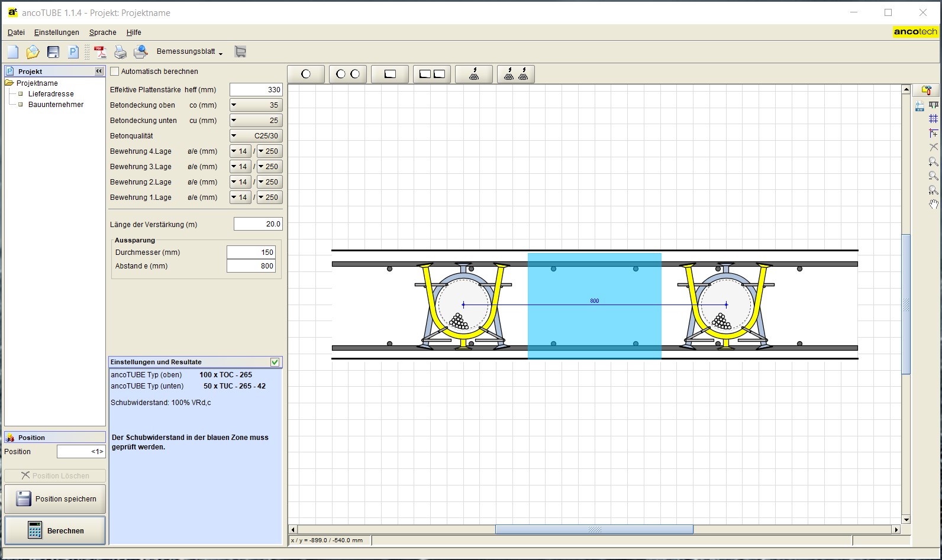The width and height of the screenshot is (942, 560).
Task: Open the Einstellungen menu
Action: click(56, 33)
